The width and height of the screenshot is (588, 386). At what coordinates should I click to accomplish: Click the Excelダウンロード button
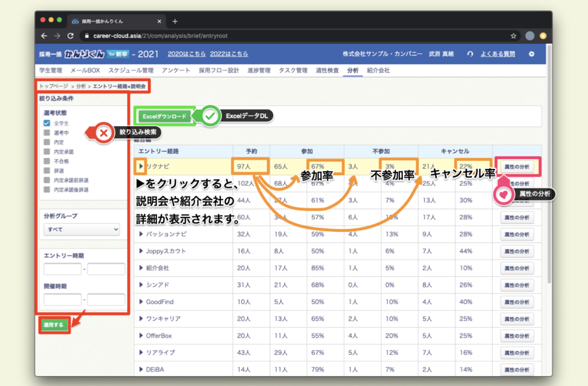(165, 116)
